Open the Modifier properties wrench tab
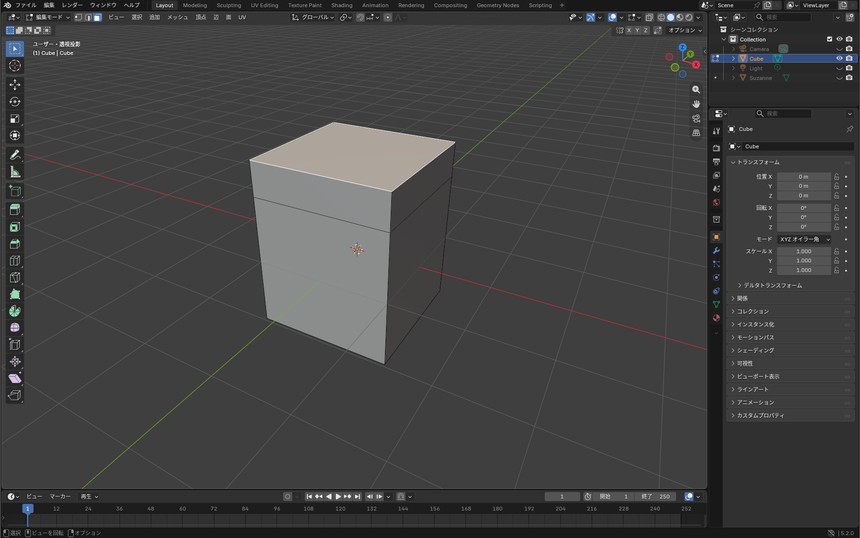Screen dimensions: 860x538 [716, 251]
